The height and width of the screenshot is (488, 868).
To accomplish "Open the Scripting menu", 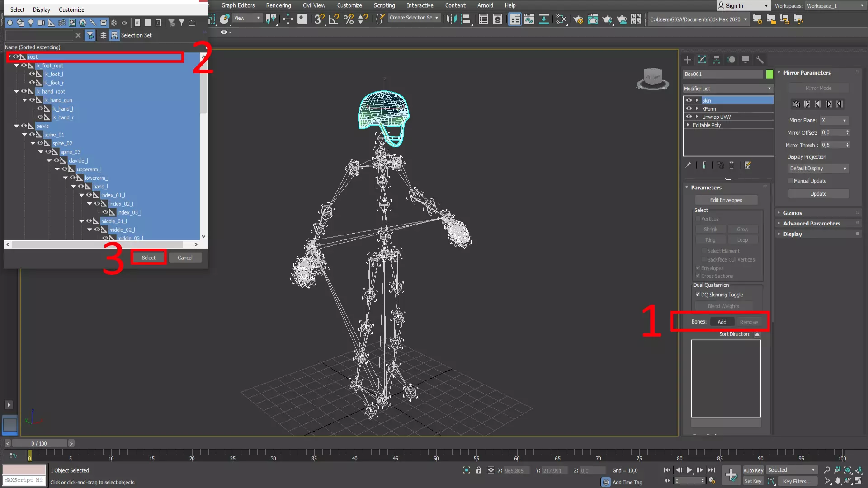I will pos(384,5).
